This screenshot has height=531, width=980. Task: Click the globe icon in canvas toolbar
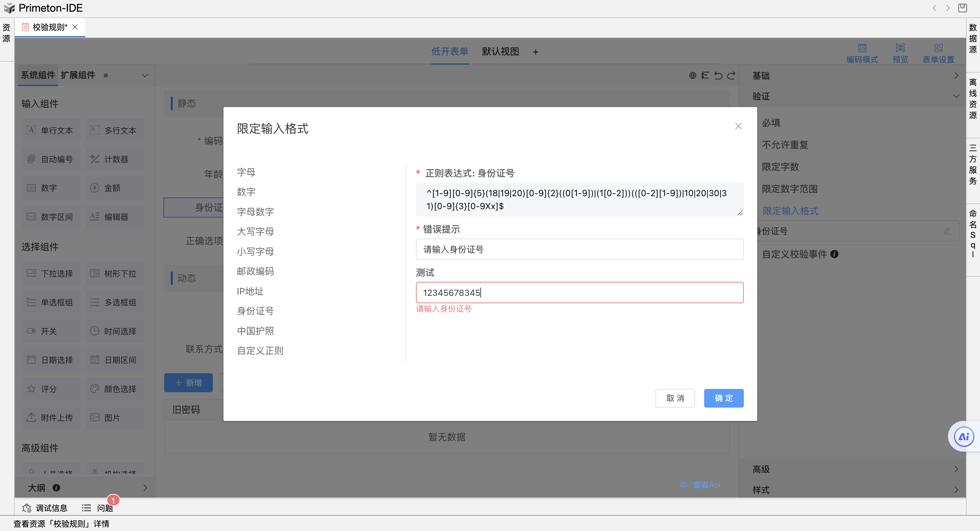pos(692,76)
